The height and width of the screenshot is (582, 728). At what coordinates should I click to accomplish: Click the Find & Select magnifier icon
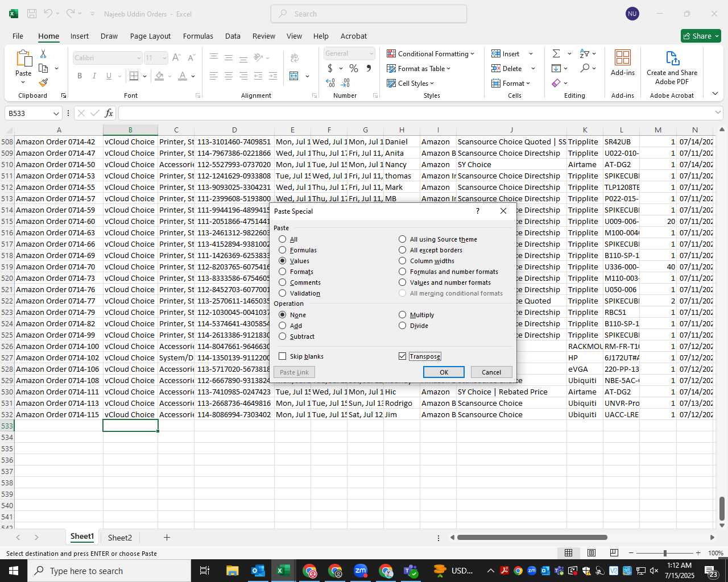585,68
